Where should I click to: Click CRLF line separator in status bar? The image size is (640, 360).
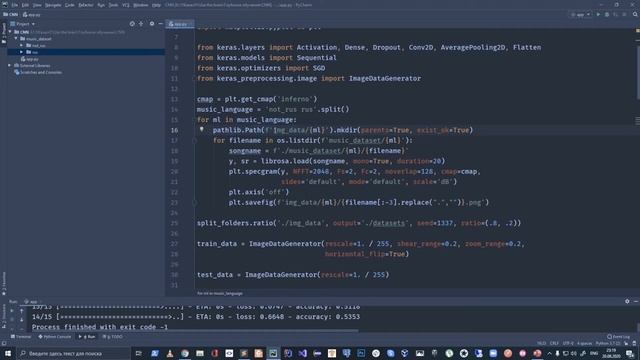coord(554,343)
